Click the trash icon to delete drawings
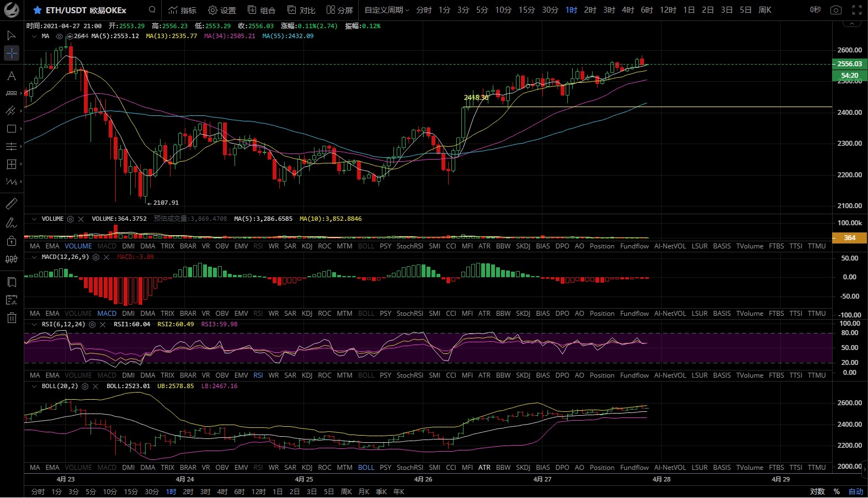 coord(11,317)
